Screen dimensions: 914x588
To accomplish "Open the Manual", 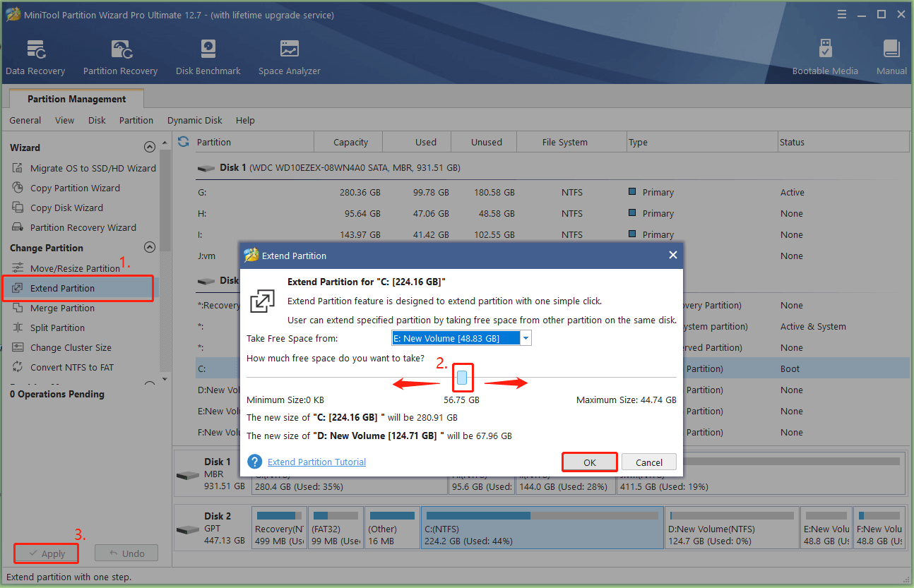I will click(x=891, y=58).
